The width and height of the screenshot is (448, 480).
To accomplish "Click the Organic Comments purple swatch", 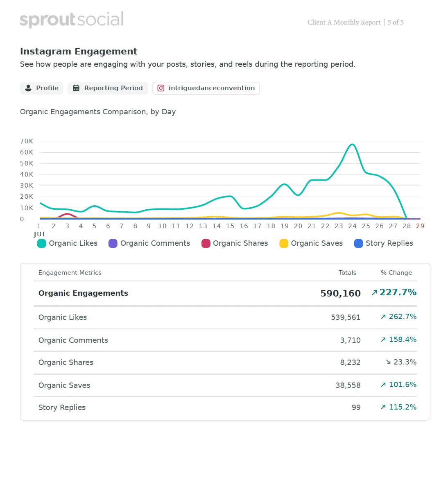I will [x=113, y=243].
